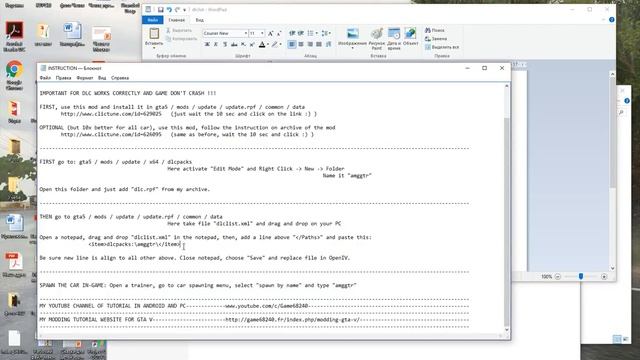The width and height of the screenshot is (640, 360).
Task: Click WordPad vertical scrollbar down arrow
Action: (612, 268)
